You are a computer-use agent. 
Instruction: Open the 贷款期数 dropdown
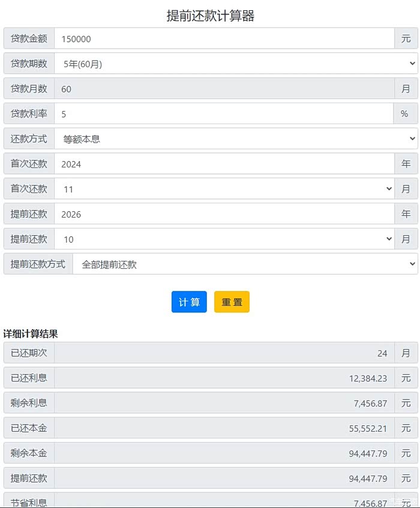click(x=236, y=64)
